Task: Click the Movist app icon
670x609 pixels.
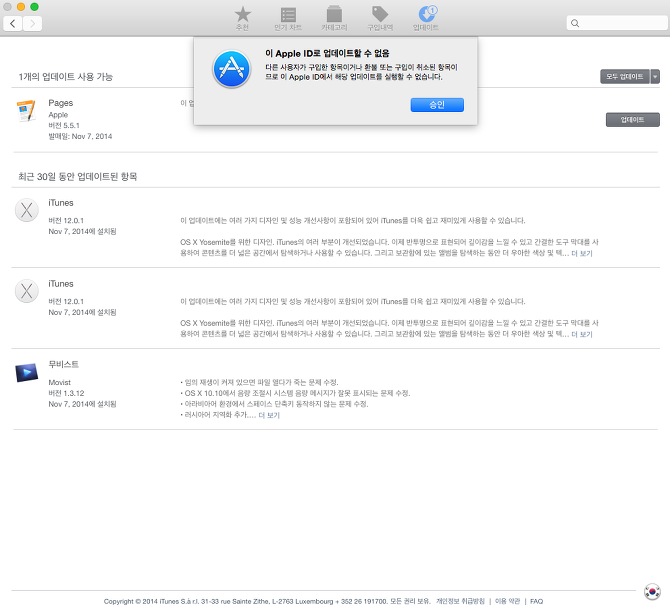Action: pos(26,372)
